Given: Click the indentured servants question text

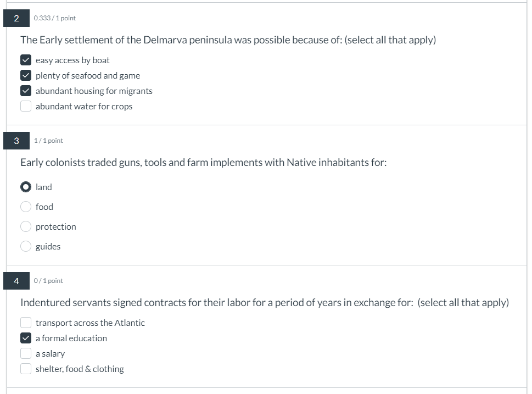Looking at the screenshot, I should coord(264,303).
